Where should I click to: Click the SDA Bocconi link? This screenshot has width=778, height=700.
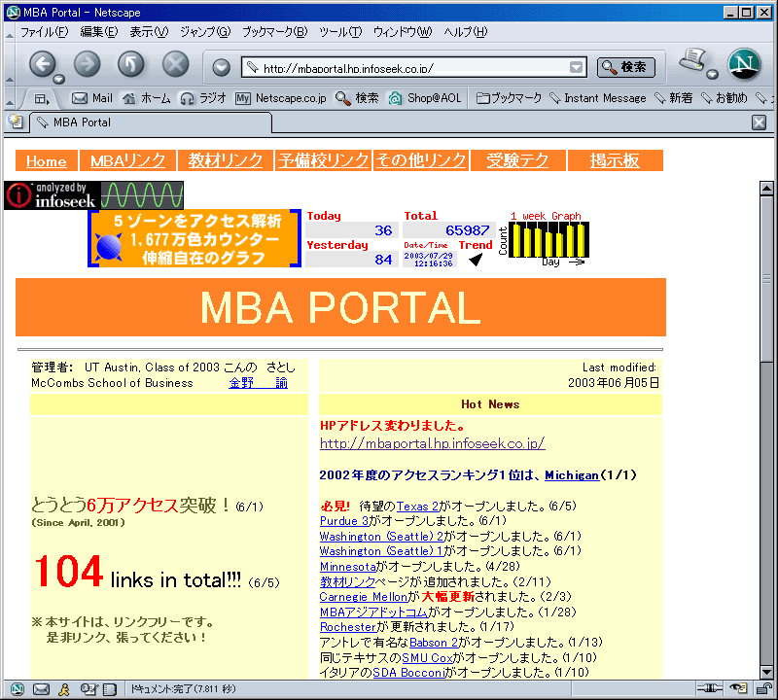(x=408, y=673)
